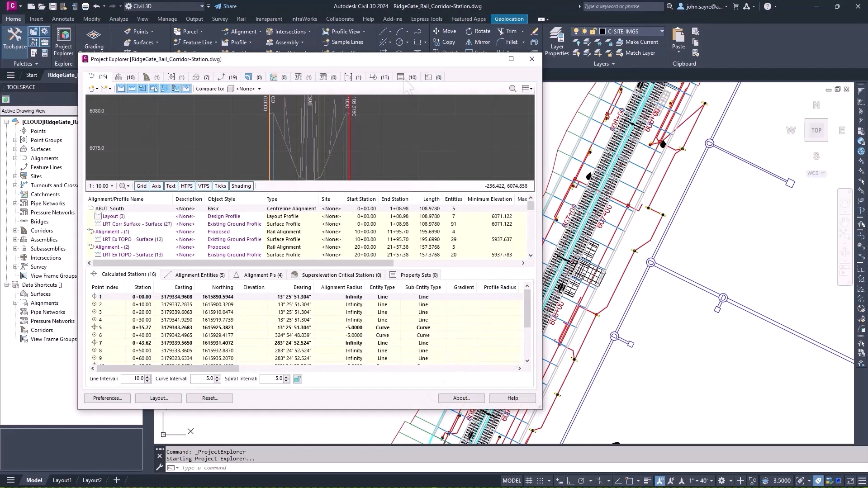
Task: Open the Feature Lines tab showing count 19
Action: click(x=227, y=77)
